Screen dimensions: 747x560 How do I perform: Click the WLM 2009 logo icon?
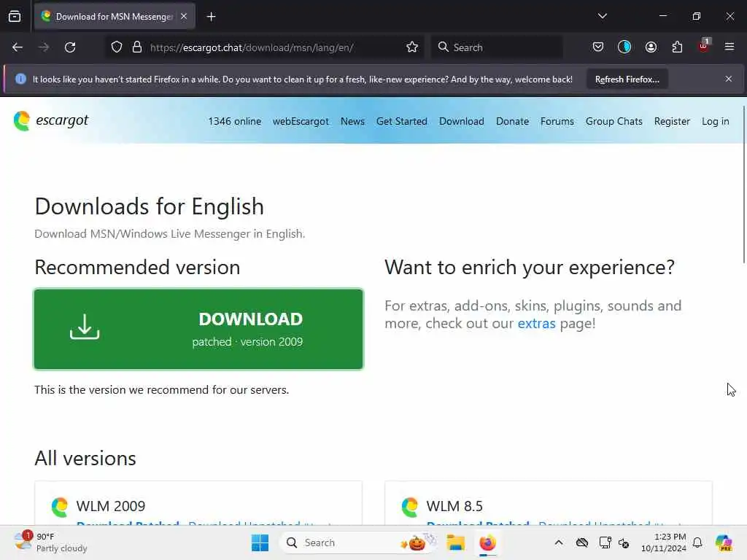60,507
